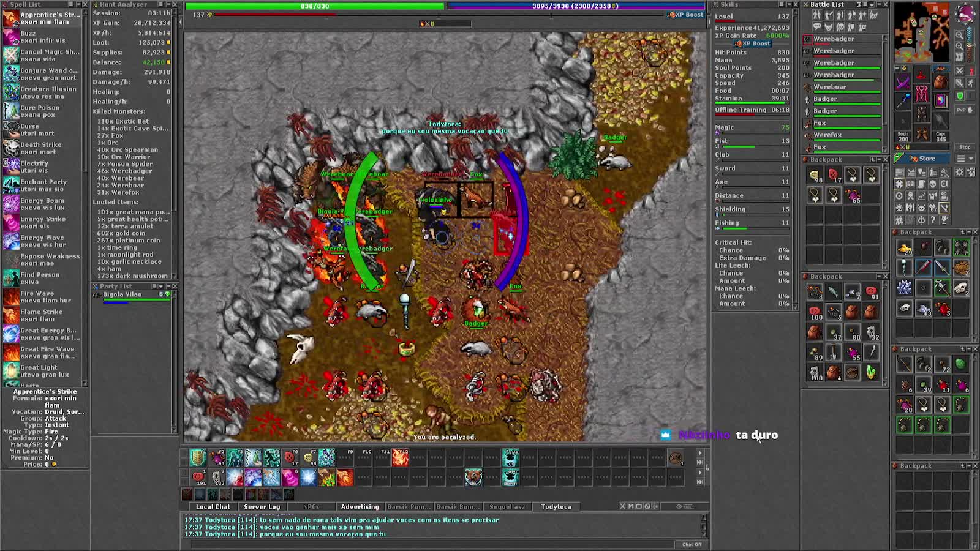
Task: Click the XP Boost button in Skills
Action: point(753,43)
